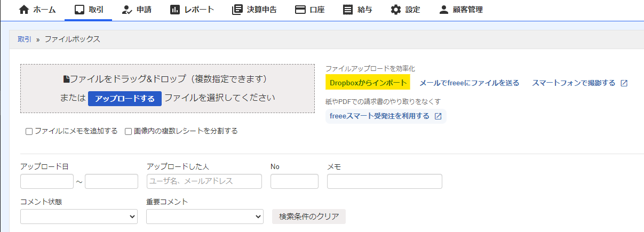Click the 設定 gear icon
Image resolution: width=644 pixels, height=232 pixels.
(395, 10)
